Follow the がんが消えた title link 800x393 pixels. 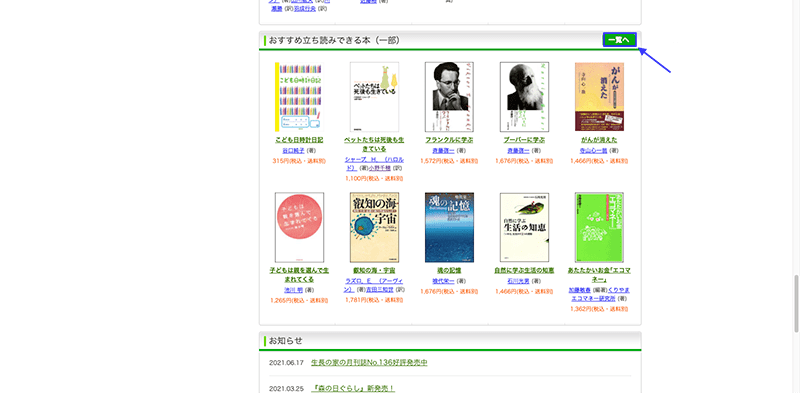pos(599,140)
